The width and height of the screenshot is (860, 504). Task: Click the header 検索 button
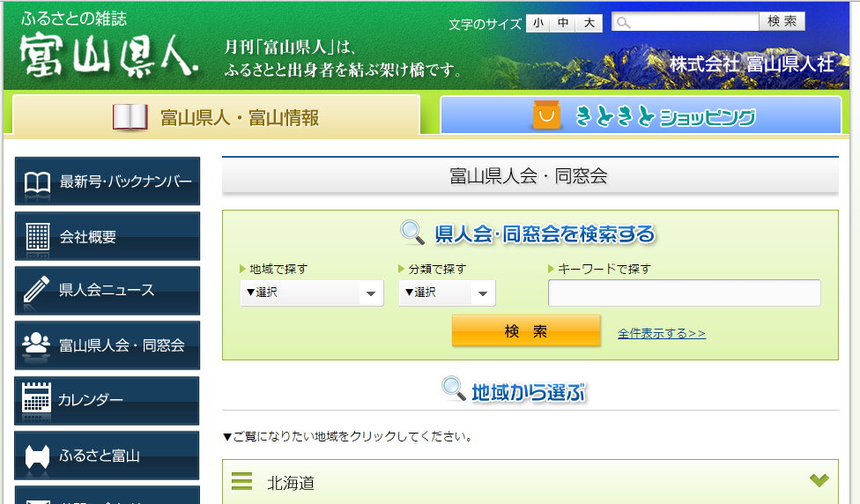point(782,21)
